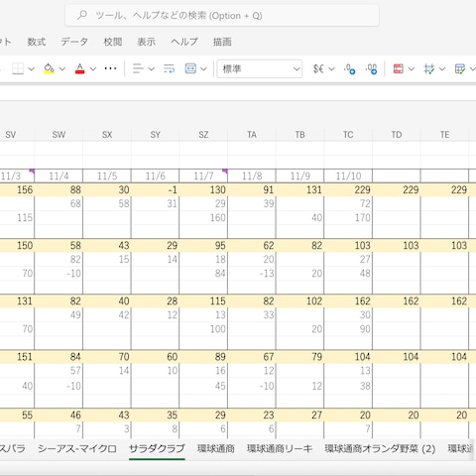Select the 11/10 date cell

tap(348, 176)
